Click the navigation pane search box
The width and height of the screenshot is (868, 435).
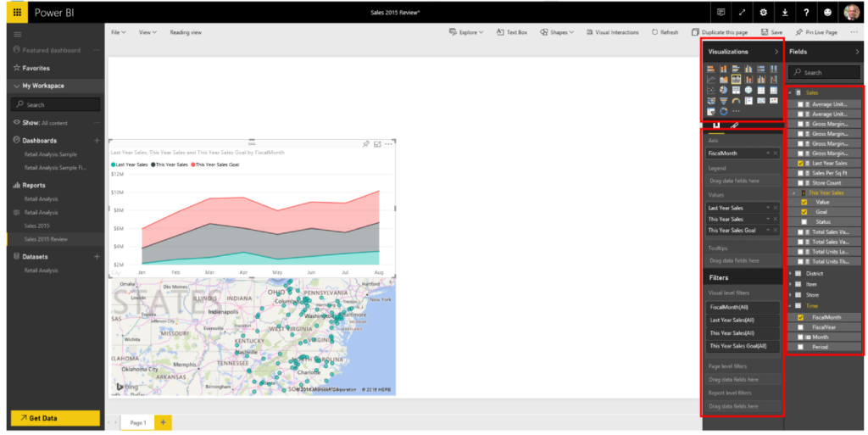pos(55,104)
